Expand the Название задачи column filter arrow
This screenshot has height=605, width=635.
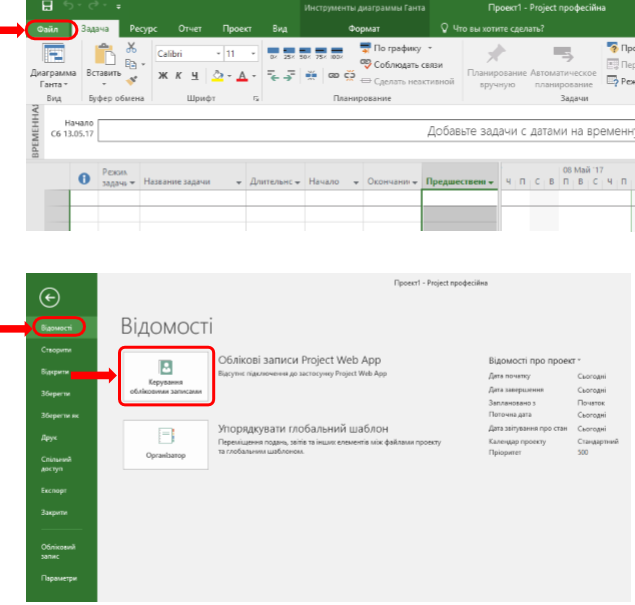(x=238, y=182)
